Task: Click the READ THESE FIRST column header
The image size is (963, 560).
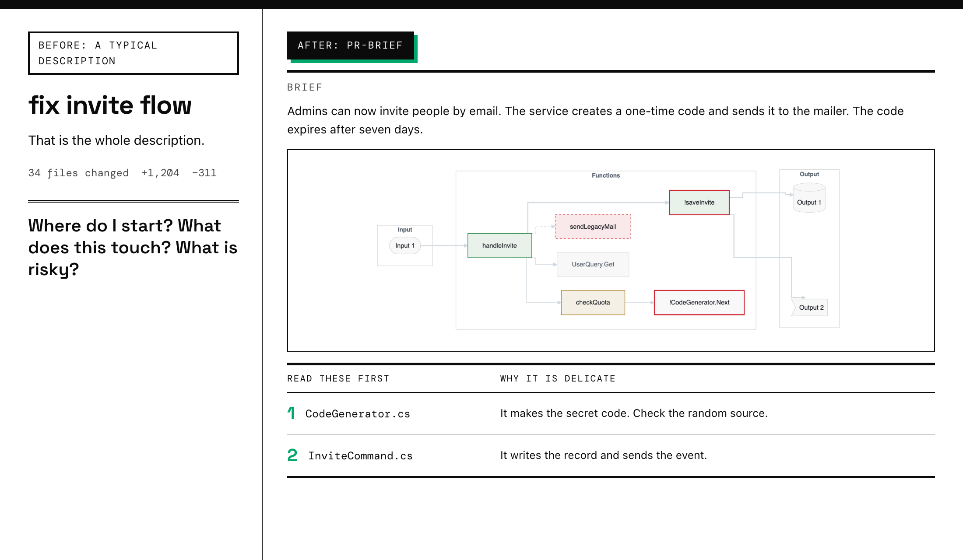Action: (338, 378)
